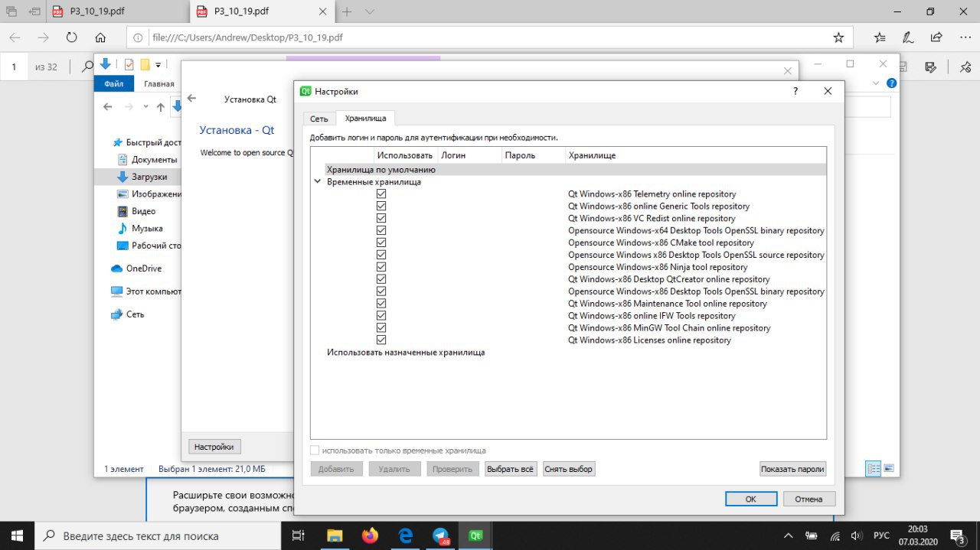This screenshot has height=550, width=980.
Task: Open Edge's Add notes pen tool
Action: [x=908, y=37]
